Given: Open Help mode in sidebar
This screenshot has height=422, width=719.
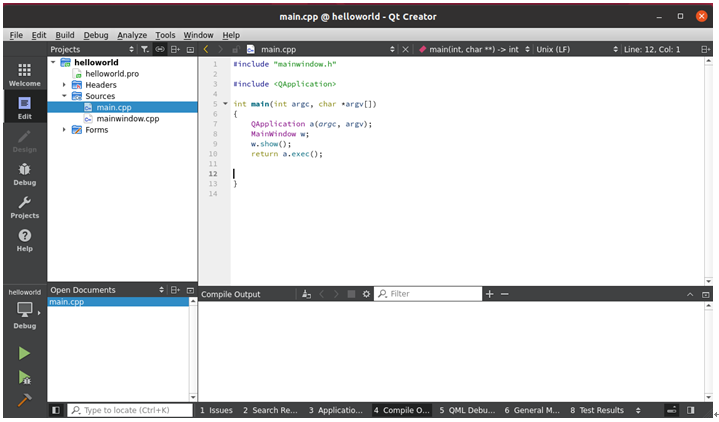Looking at the screenshot, I should (25, 240).
